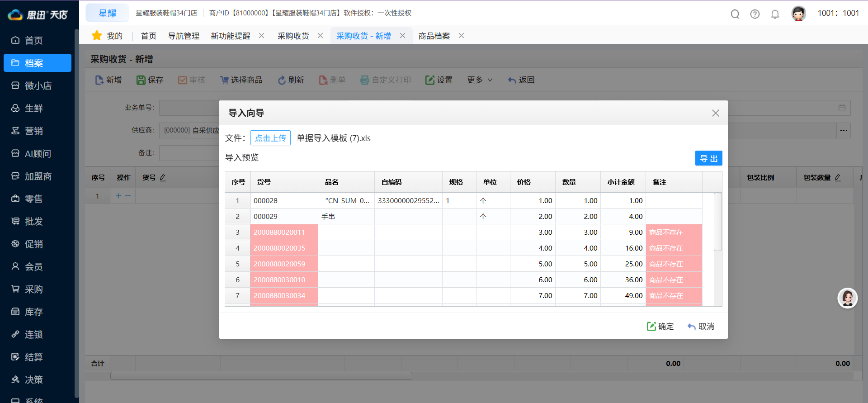Click 删单 toolbar button
Viewport: 868px width, 403px height.
click(332, 80)
